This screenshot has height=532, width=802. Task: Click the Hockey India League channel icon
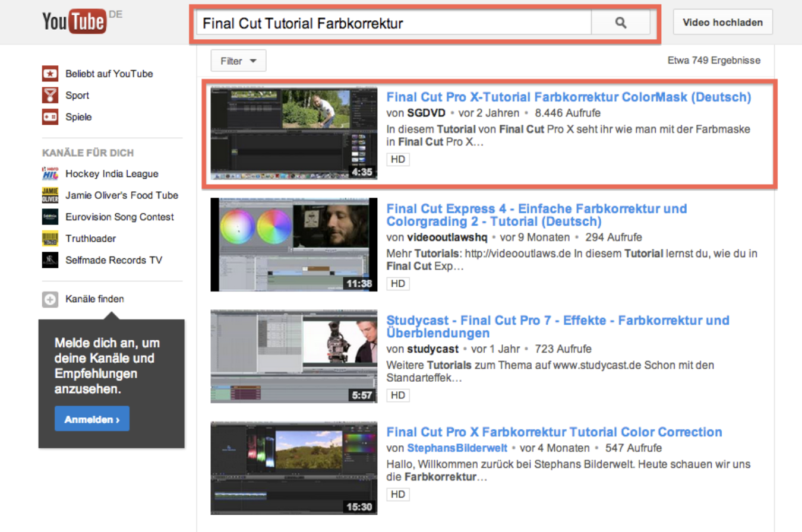click(x=50, y=173)
